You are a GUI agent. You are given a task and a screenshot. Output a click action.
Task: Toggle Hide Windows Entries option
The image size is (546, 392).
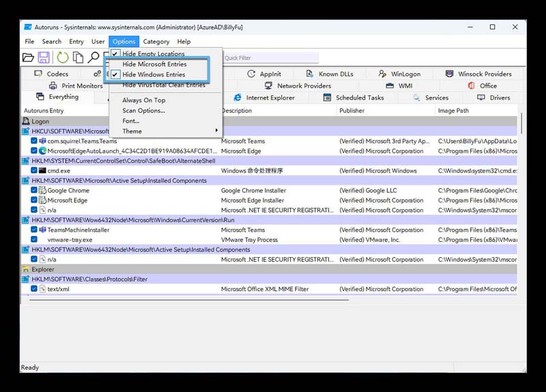[166, 74]
